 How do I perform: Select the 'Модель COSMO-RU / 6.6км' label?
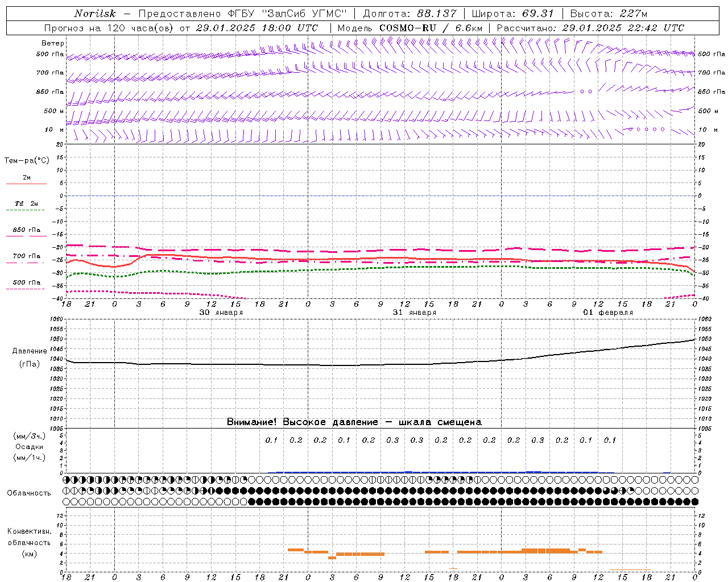(410, 28)
